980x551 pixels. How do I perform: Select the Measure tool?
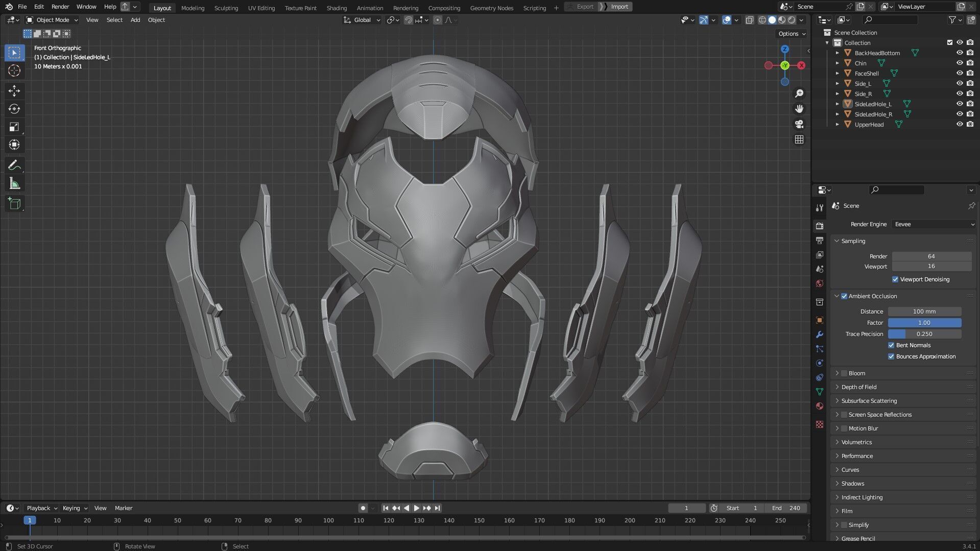click(x=14, y=183)
